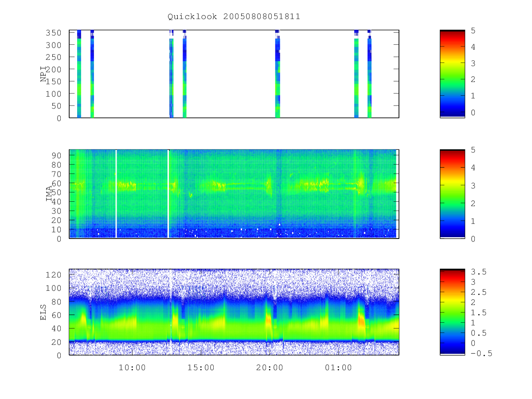
Task: Click the 01:00 time axis label
Action: (x=338, y=368)
